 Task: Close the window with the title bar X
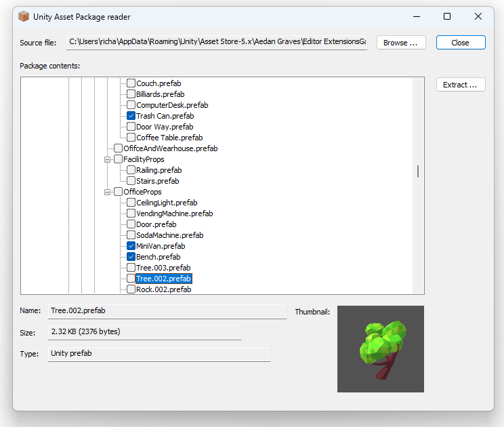pyautogui.click(x=478, y=16)
